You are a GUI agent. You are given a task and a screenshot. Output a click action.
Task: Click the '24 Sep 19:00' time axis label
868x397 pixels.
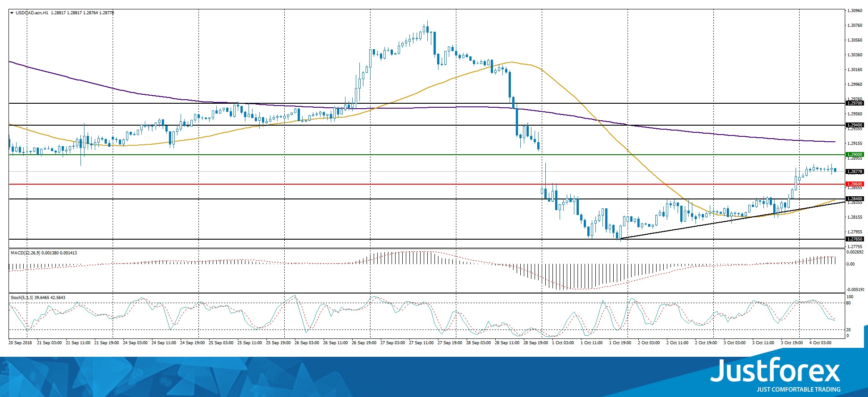click(192, 343)
